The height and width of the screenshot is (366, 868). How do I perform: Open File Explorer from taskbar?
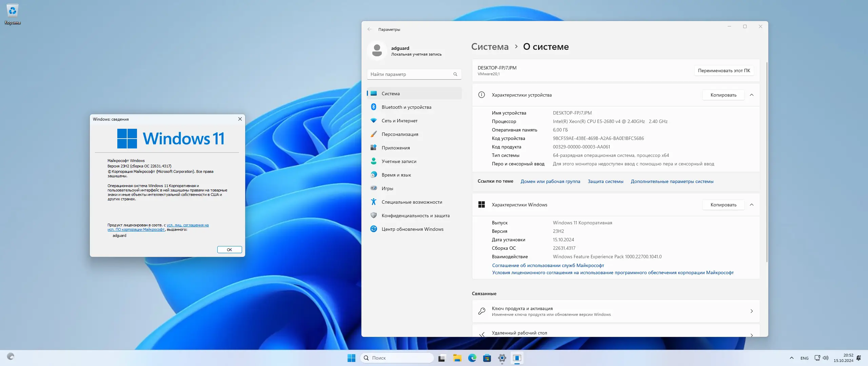(457, 358)
